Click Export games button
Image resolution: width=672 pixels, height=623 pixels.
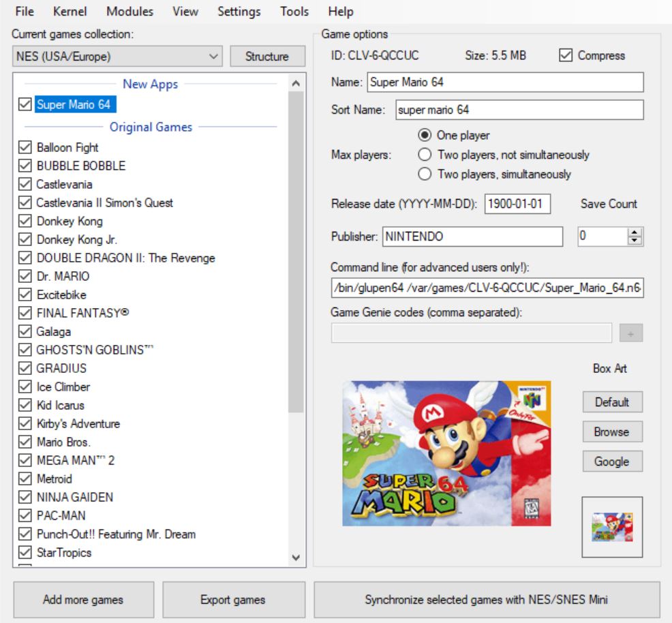click(x=234, y=600)
